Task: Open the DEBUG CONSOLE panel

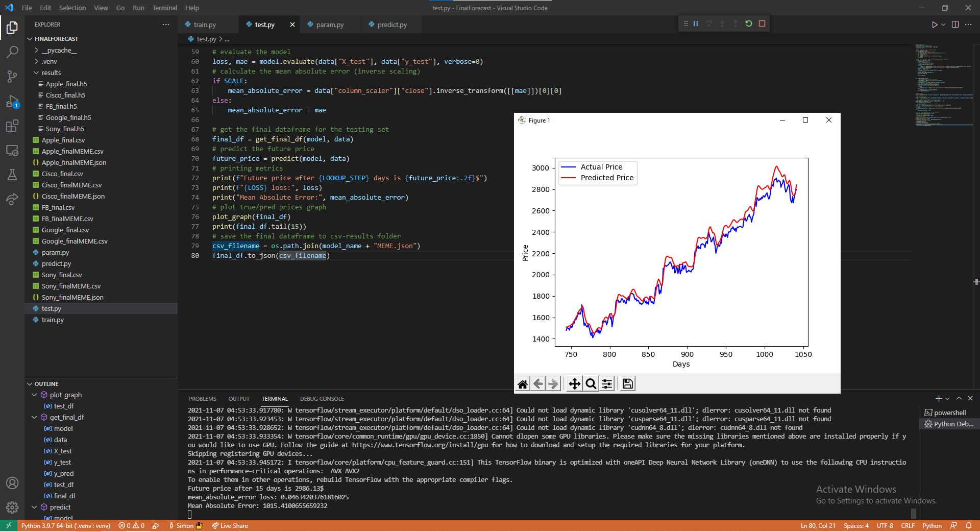Action: [322, 399]
